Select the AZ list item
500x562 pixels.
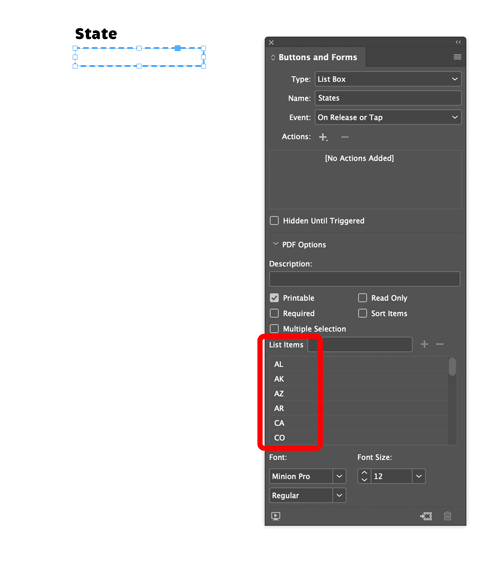point(358,394)
